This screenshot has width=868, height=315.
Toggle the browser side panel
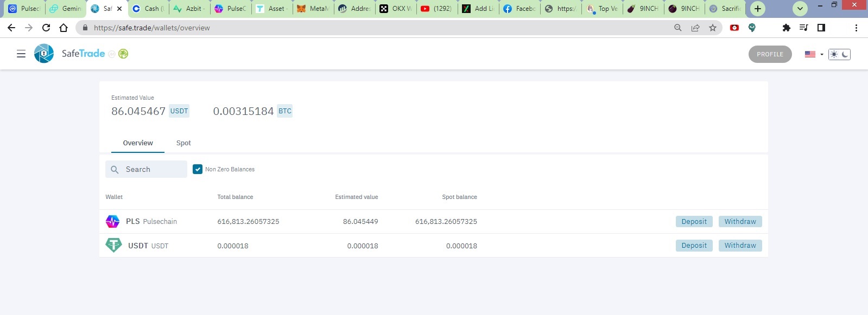pos(821,28)
